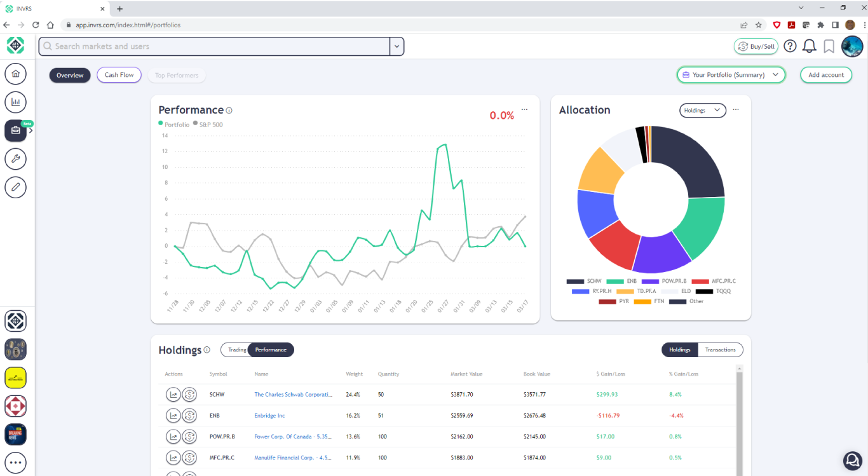Toggle S&P 500 series in legend
Image resolution: width=868 pixels, height=476 pixels.
(x=208, y=125)
